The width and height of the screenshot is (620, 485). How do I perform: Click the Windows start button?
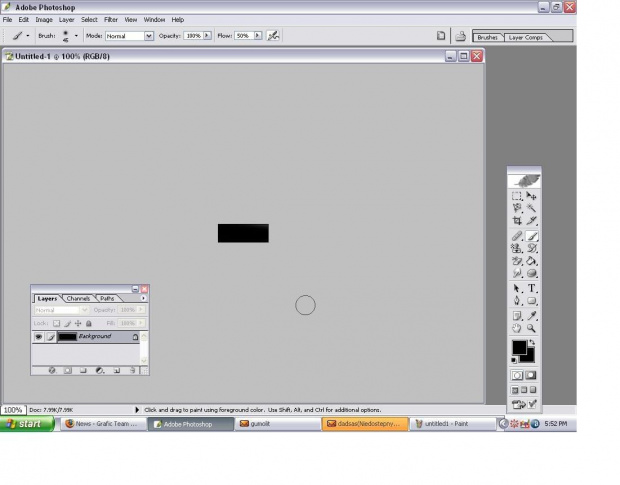[x=27, y=424]
